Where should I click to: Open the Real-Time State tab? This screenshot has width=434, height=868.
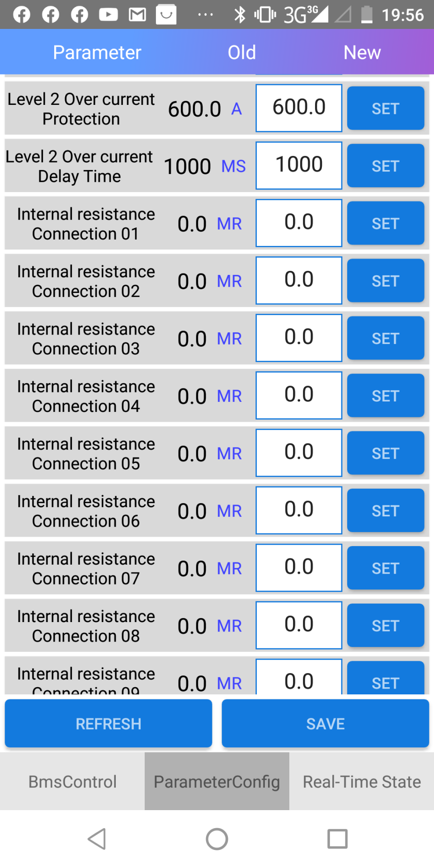[362, 782]
